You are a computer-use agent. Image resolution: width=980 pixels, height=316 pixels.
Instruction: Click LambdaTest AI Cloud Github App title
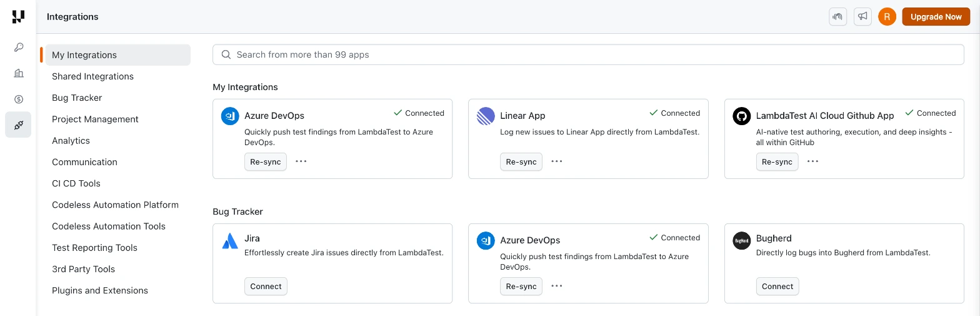(x=825, y=116)
